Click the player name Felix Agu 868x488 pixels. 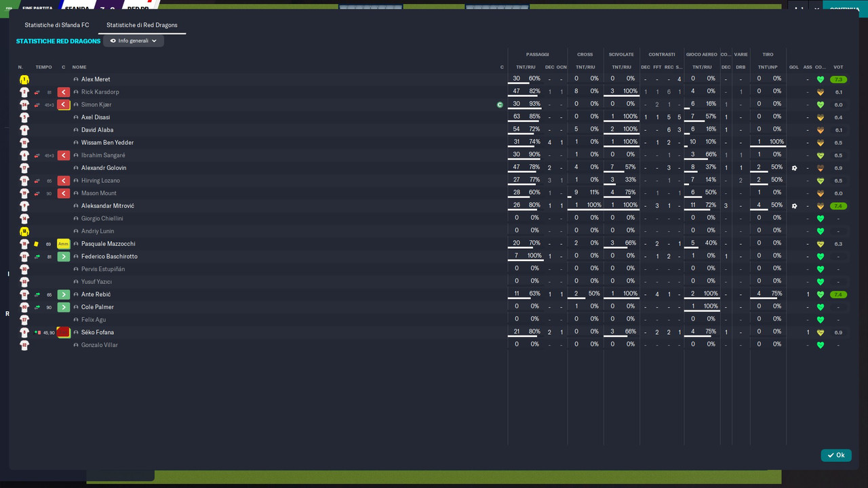coord(94,320)
